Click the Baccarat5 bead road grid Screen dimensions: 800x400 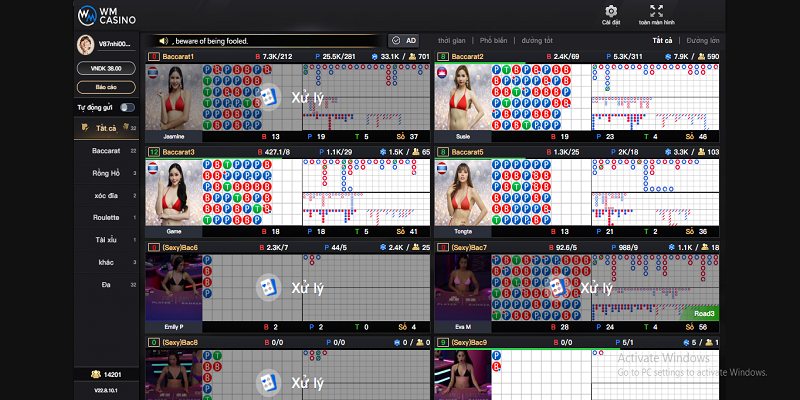(x=541, y=192)
